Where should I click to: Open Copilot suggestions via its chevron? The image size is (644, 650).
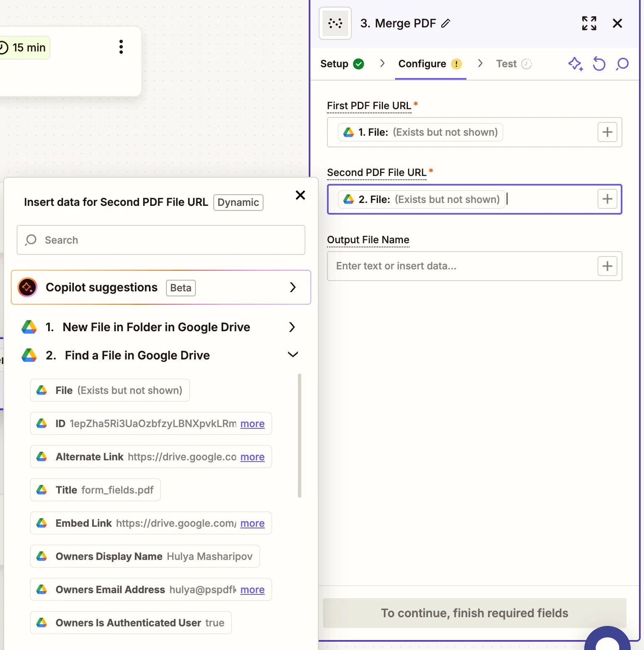point(293,287)
